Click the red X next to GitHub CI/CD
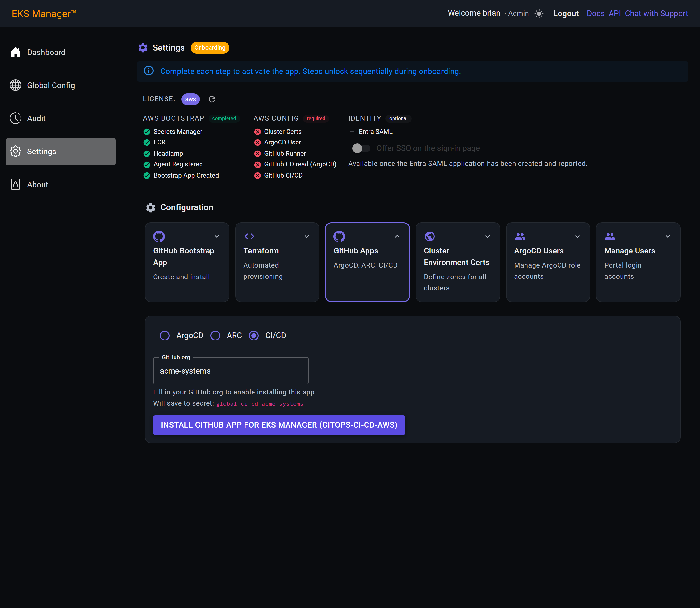700x608 pixels. click(258, 175)
